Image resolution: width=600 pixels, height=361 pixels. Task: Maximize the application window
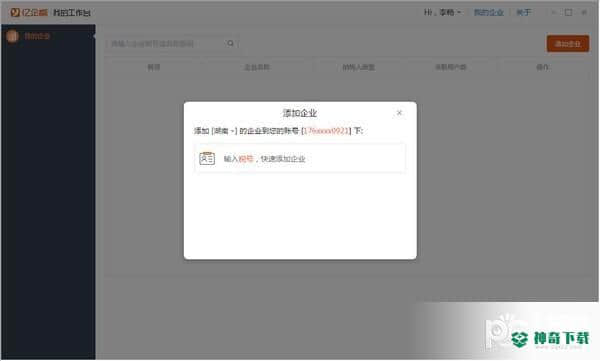click(568, 13)
